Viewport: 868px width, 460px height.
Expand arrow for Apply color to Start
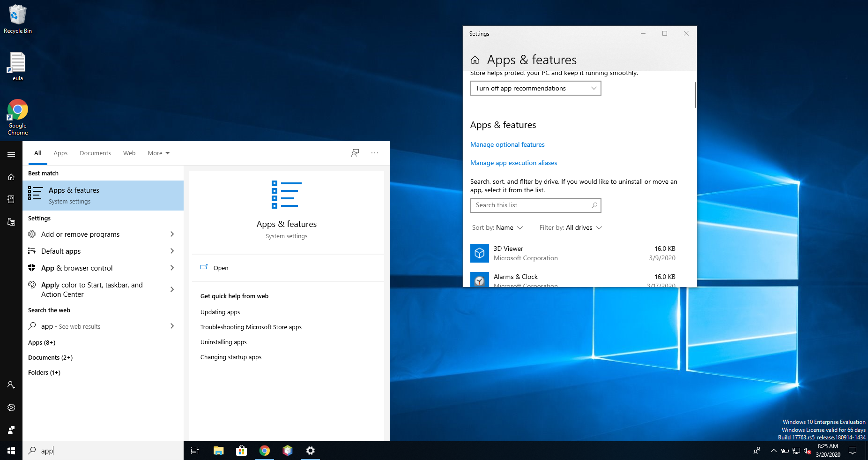click(172, 289)
